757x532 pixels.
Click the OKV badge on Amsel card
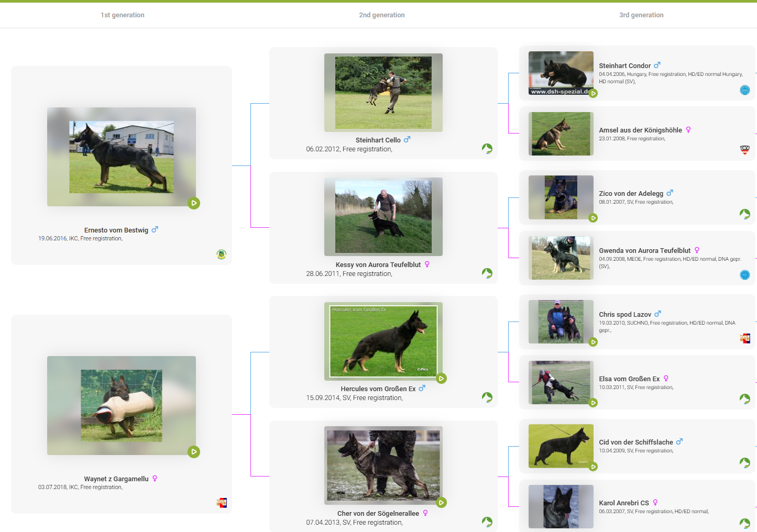[x=744, y=150]
